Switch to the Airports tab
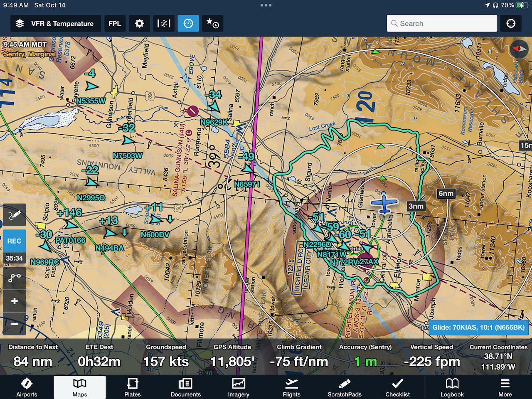The image size is (532, 399). (x=27, y=387)
